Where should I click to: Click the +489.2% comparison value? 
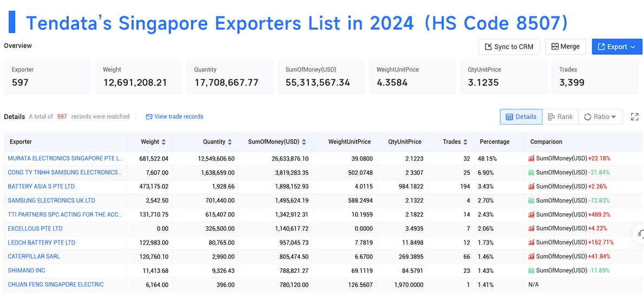(599, 214)
